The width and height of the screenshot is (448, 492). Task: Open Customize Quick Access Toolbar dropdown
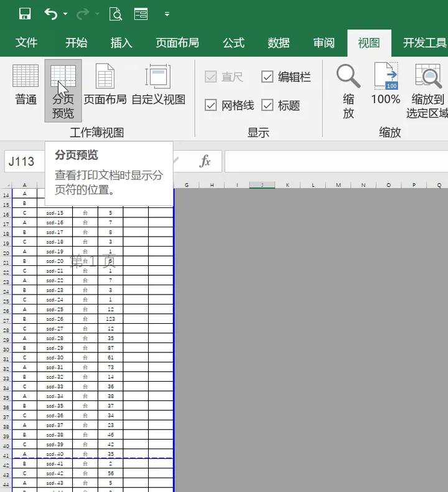point(167,14)
